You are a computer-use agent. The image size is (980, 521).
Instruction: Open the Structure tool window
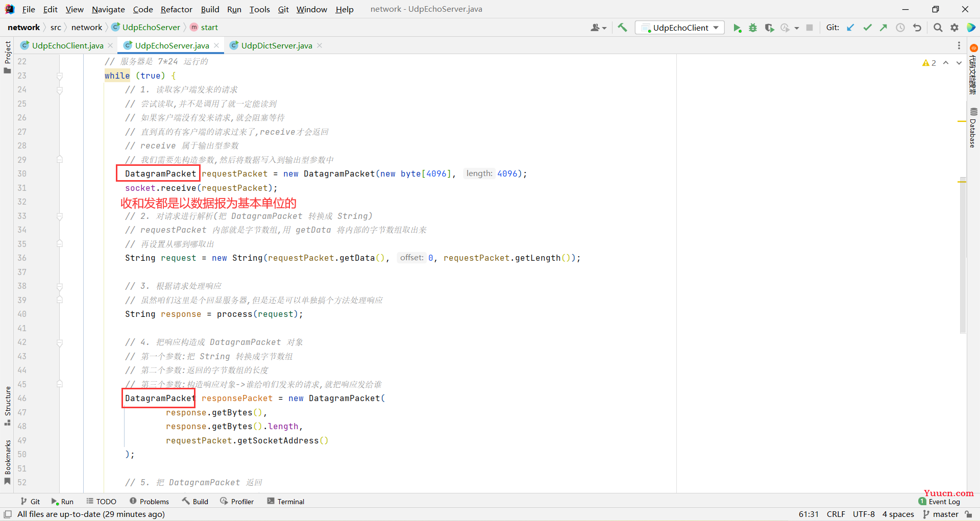point(7,406)
